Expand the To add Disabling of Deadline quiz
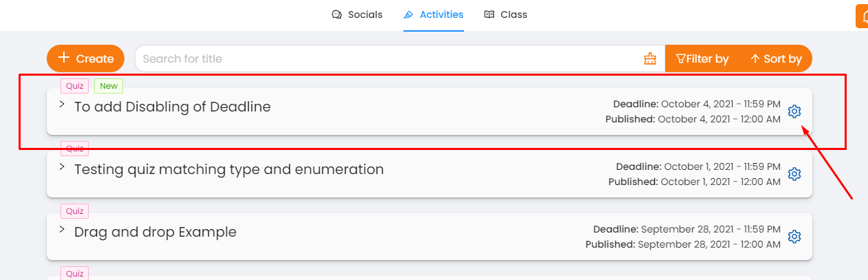This screenshot has height=280, width=868. click(x=62, y=105)
